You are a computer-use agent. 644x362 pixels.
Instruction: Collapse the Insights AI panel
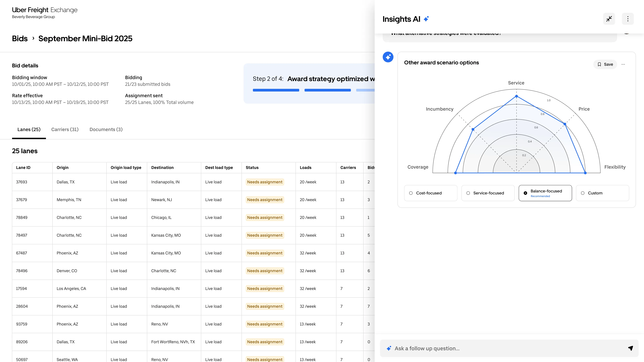point(609,19)
